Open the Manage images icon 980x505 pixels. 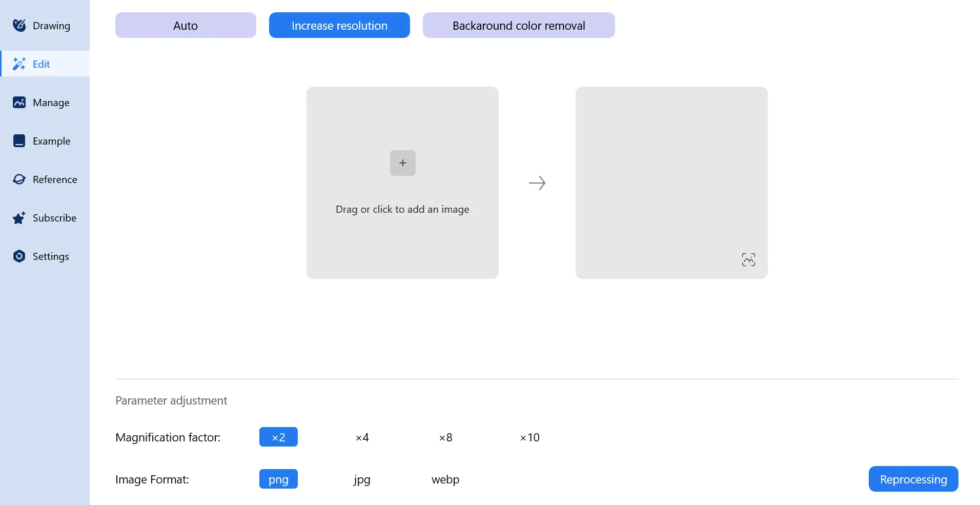pyautogui.click(x=19, y=102)
